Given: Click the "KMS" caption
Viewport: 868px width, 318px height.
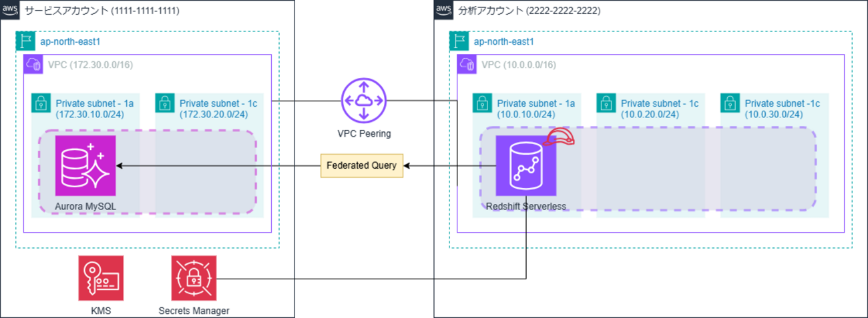Looking at the screenshot, I should tap(101, 311).
